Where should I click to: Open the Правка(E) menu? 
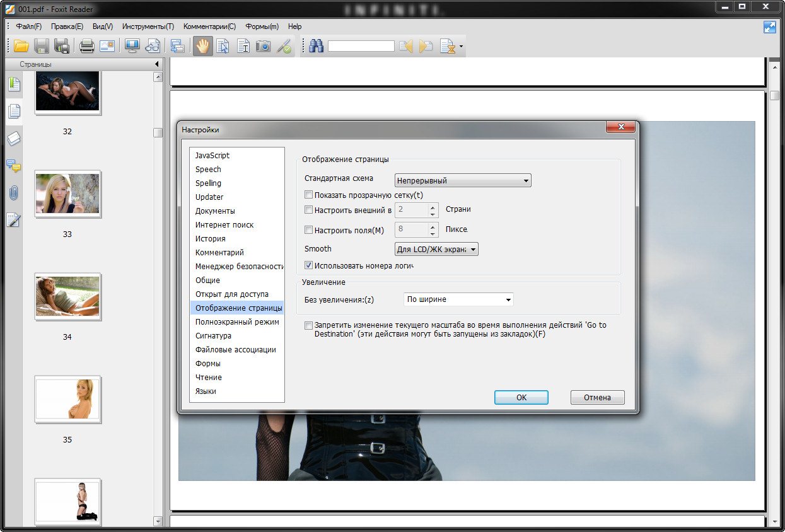click(67, 26)
